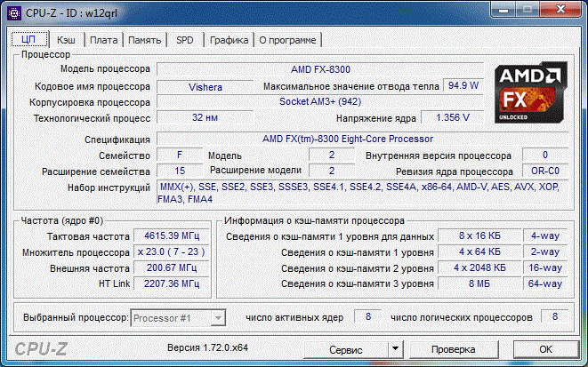Click the 94.9 W thermal value
The height and width of the screenshot is (367, 588).
pyautogui.click(x=463, y=86)
